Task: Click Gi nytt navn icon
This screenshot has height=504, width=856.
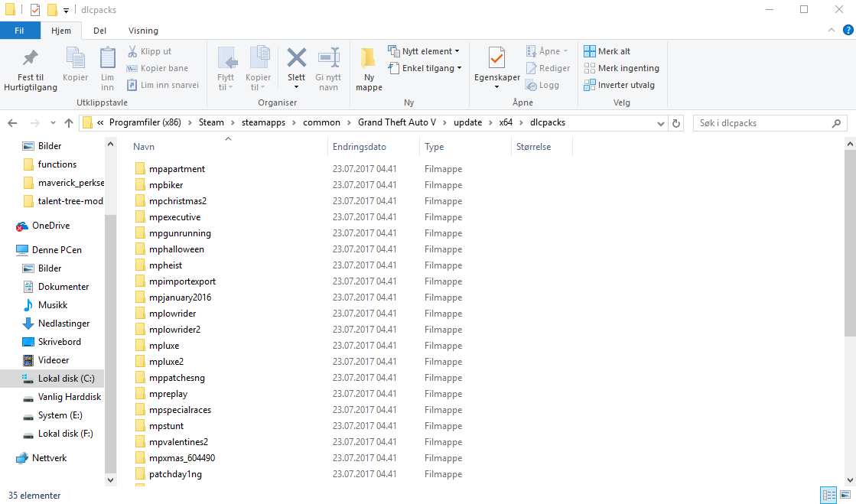Action: tap(329, 58)
